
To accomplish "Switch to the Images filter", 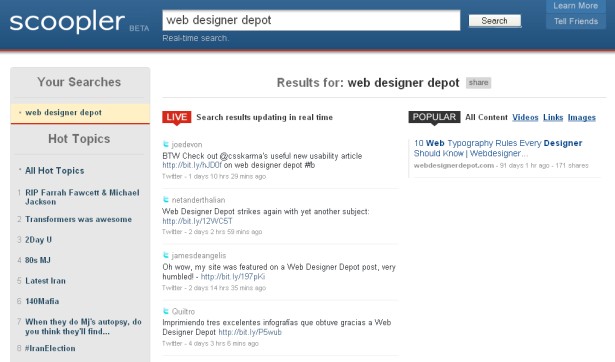I will point(582,117).
